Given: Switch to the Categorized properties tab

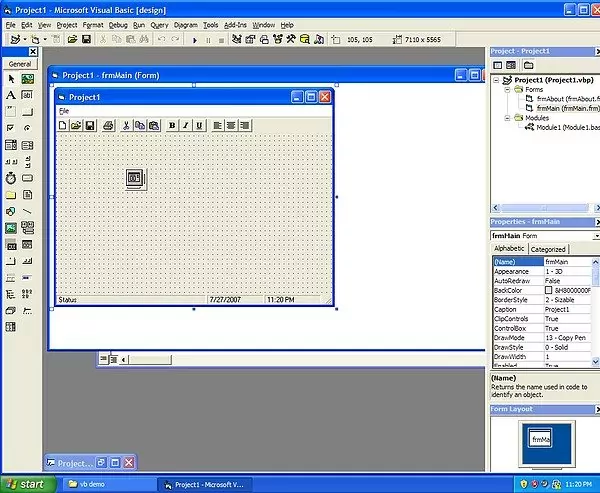Looking at the screenshot, I should tap(548, 249).
